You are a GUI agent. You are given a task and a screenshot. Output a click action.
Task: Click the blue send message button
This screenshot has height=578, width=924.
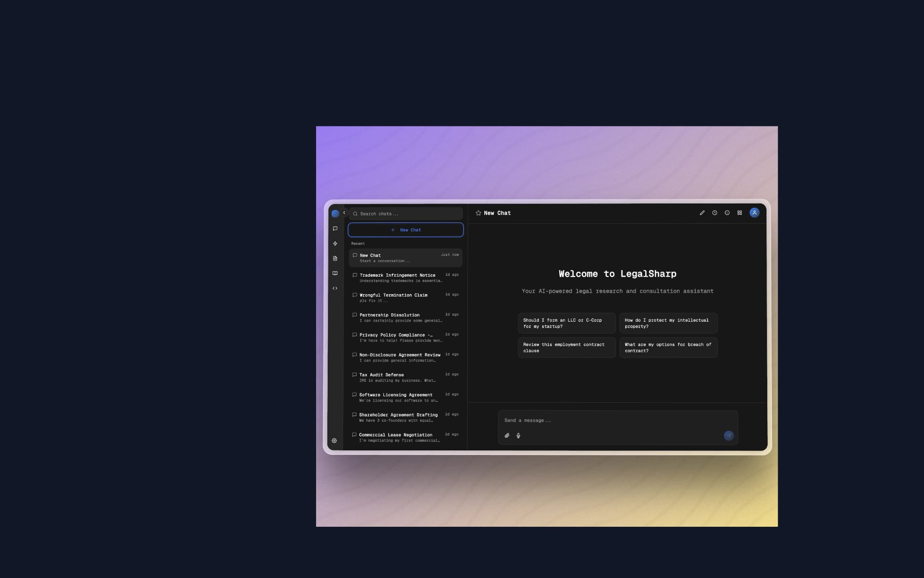[x=729, y=436]
